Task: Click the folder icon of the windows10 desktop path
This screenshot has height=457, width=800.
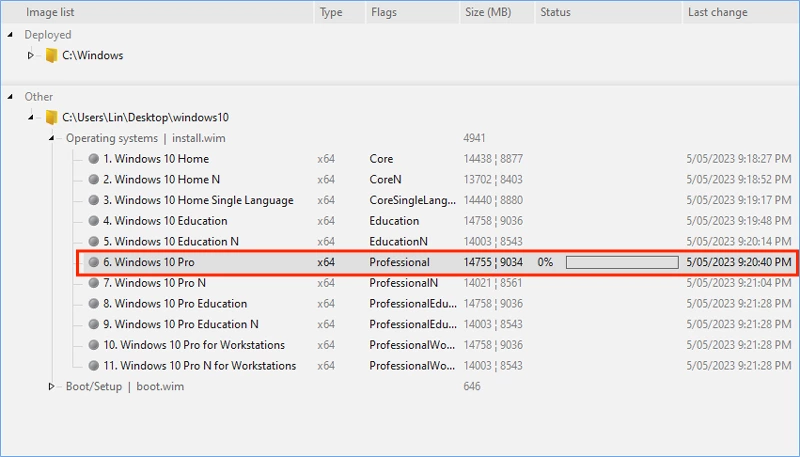Action: 51,117
